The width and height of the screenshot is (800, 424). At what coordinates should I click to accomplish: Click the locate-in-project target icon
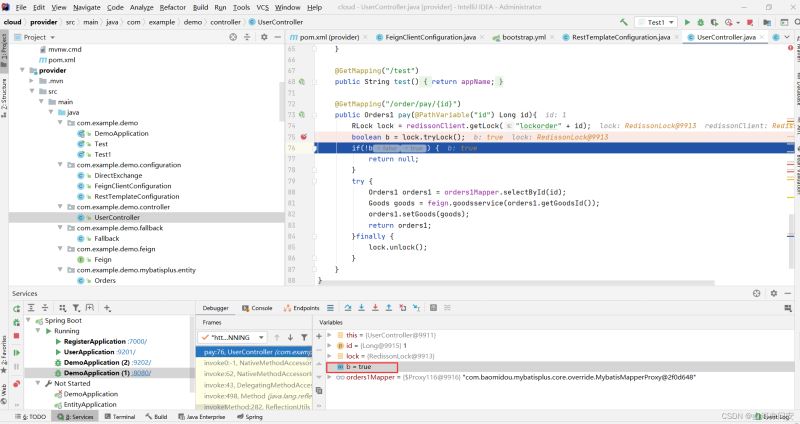[x=234, y=37]
